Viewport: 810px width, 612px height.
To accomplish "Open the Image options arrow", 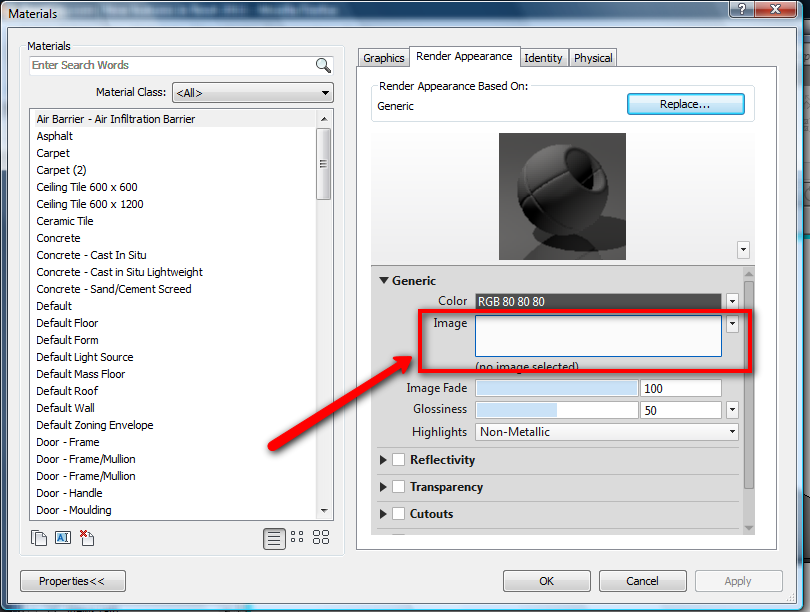I will point(732,324).
